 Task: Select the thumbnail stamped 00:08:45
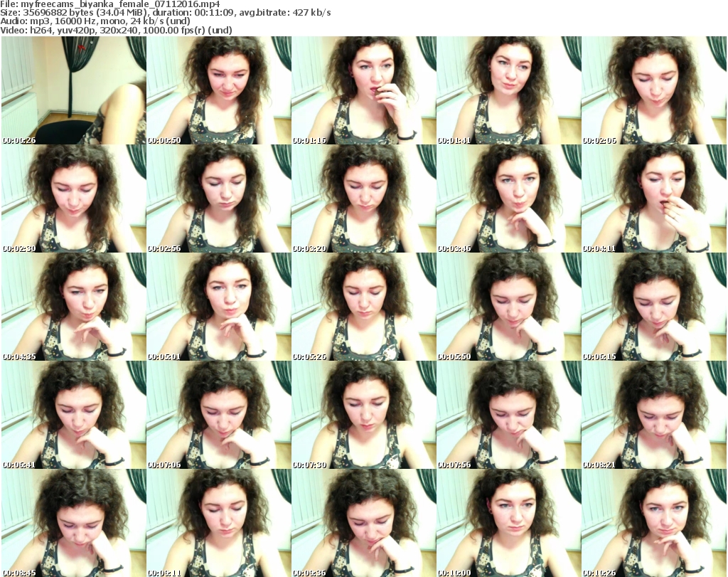[x=74, y=523]
